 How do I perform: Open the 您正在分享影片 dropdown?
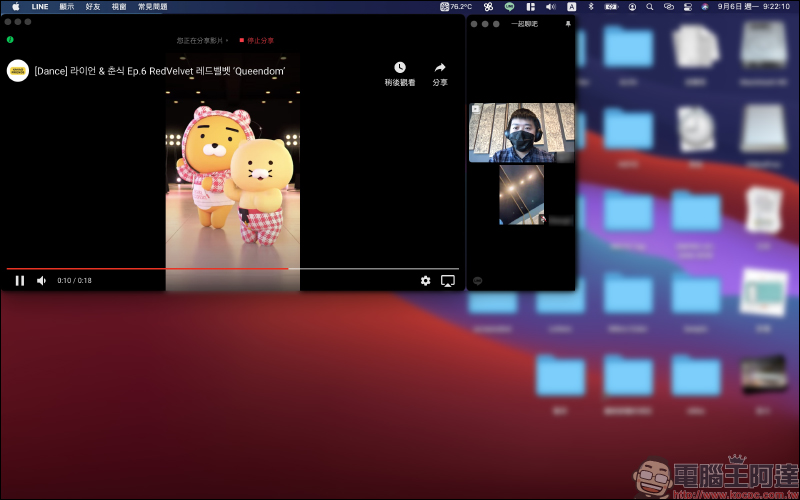(203, 40)
